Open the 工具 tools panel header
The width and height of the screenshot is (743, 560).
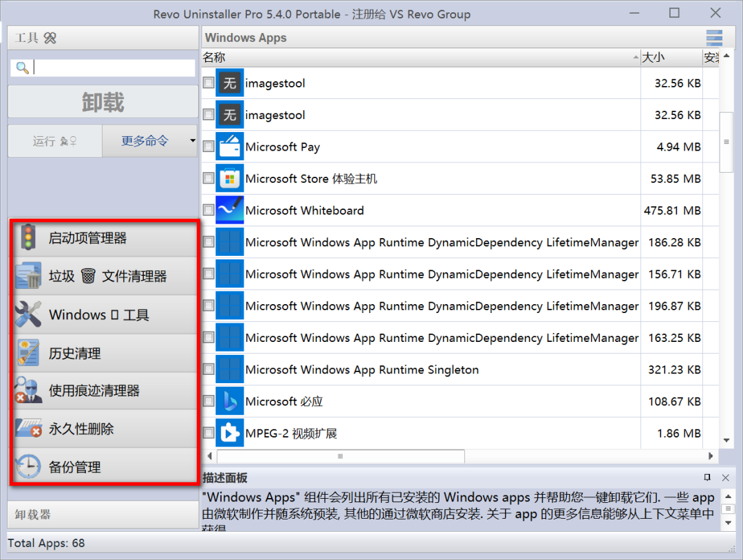click(103, 38)
